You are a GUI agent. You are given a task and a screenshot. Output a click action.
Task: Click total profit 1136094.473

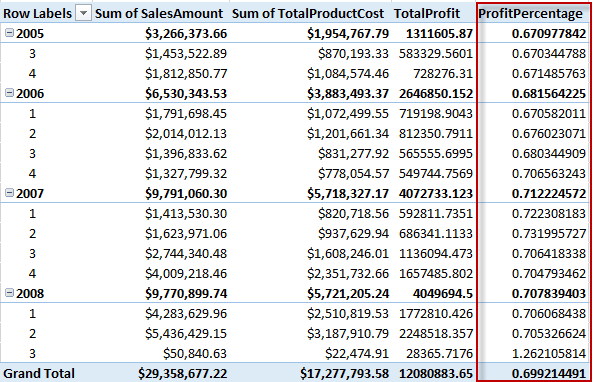tap(436, 254)
